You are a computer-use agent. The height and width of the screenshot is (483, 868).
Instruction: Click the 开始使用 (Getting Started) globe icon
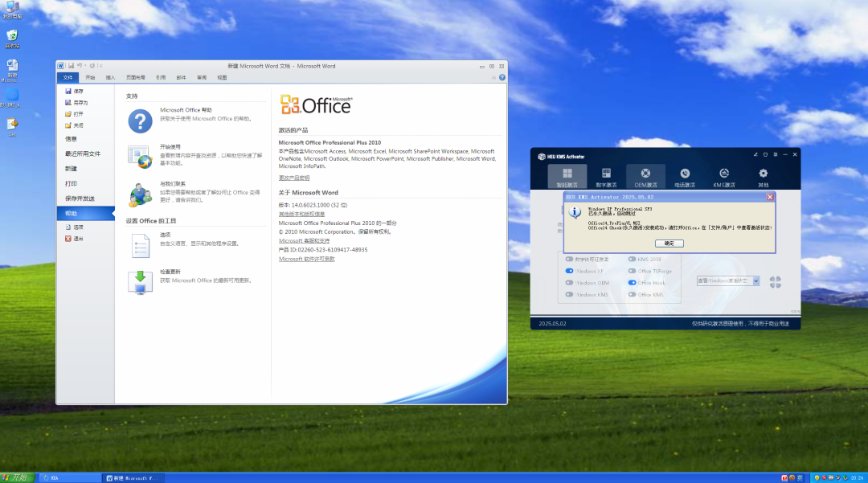140,157
